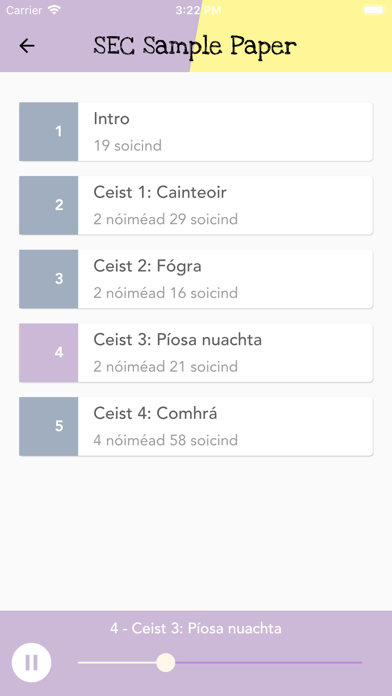Click the playback slider thumb
Screen dimensions: 392x696
pos(166,662)
